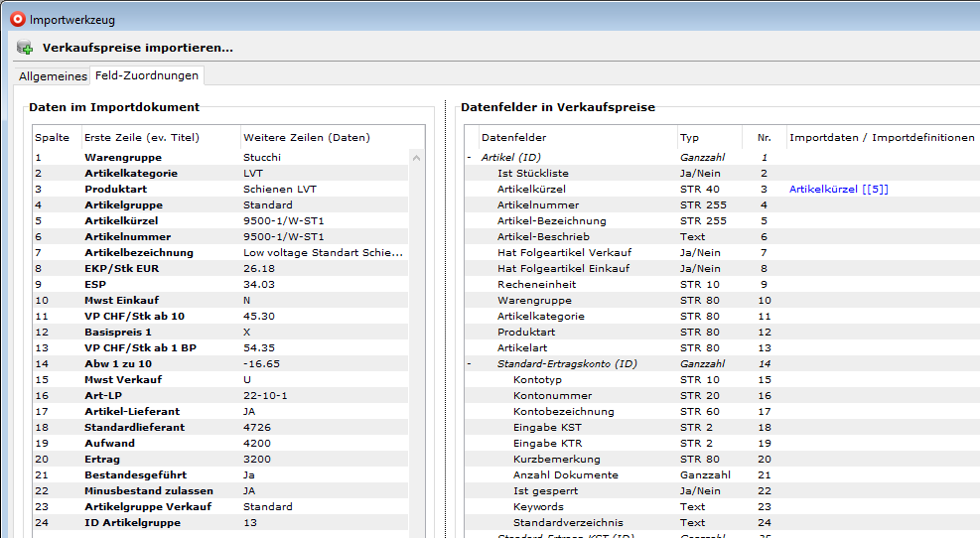The image size is (980, 538).
Task: Click the Datenfelder column header
Action: [513, 138]
